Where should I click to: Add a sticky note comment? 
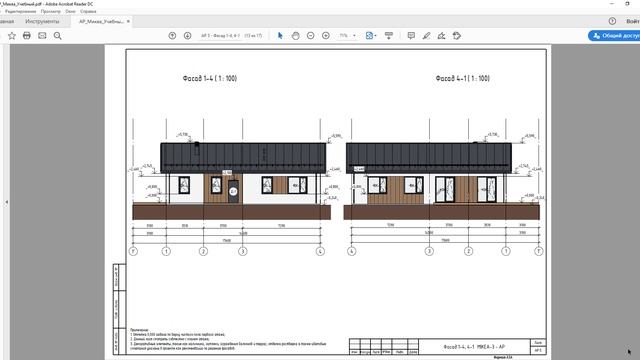411,36
